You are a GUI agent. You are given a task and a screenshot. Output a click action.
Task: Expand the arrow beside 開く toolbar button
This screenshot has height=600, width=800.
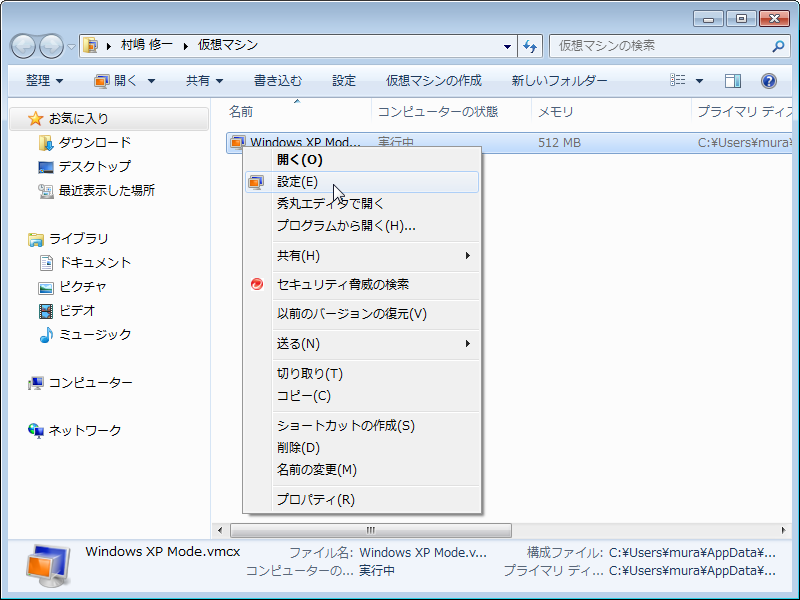152,81
